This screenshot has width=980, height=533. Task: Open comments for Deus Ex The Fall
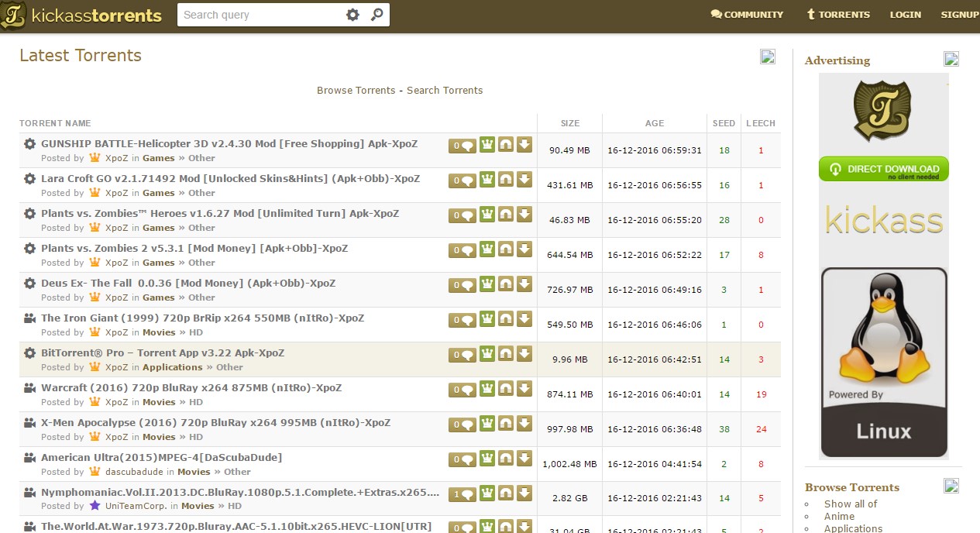[462, 284]
